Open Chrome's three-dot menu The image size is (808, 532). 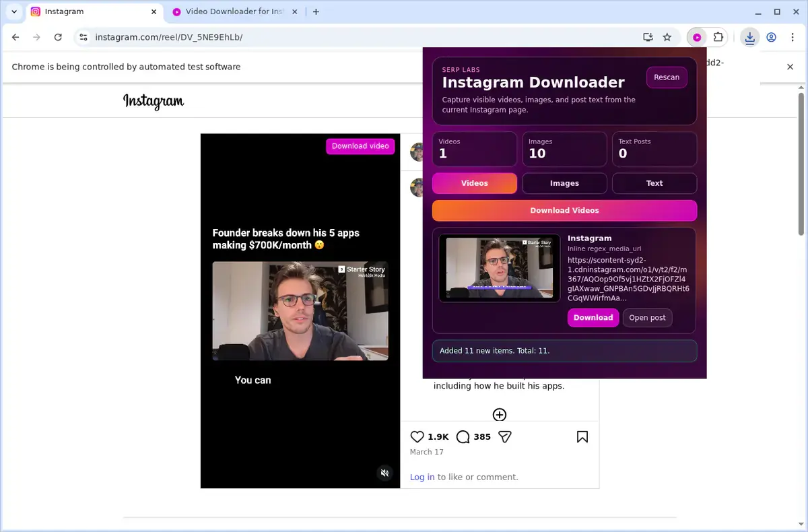792,37
